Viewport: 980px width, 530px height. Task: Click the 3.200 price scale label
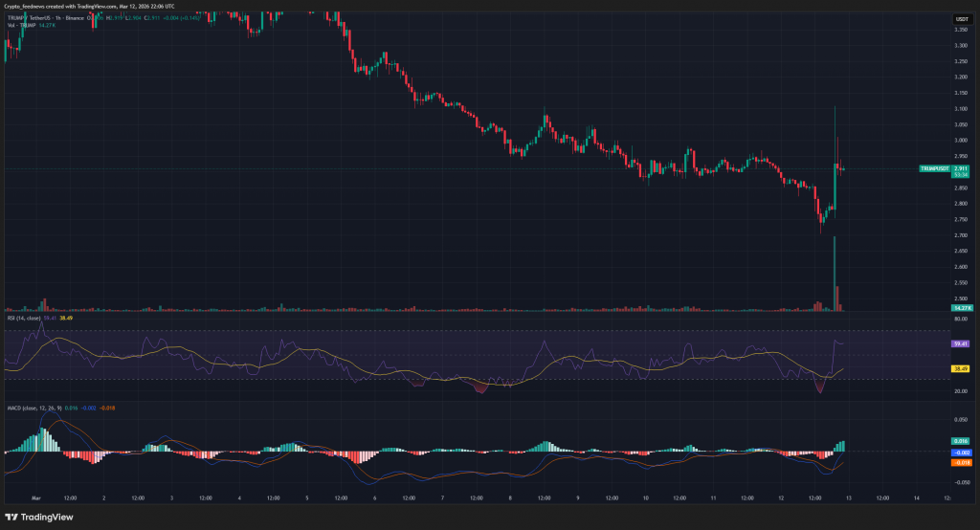click(961, 77)
